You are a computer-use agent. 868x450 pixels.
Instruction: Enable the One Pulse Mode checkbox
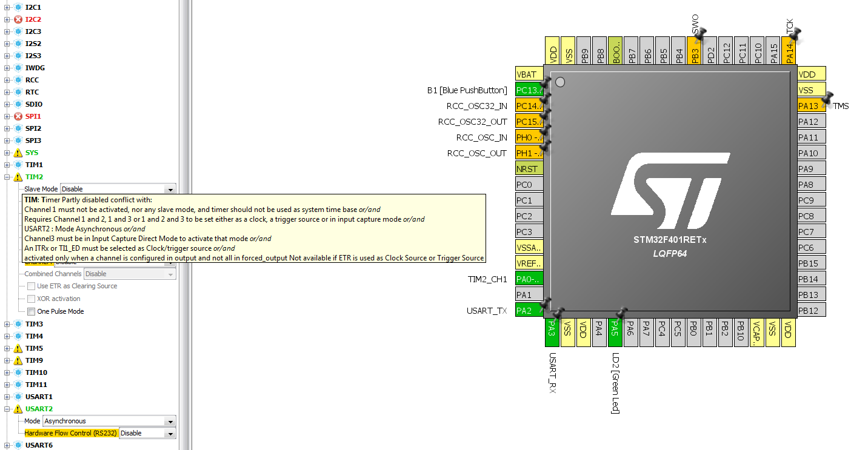[x=32, y=311]
